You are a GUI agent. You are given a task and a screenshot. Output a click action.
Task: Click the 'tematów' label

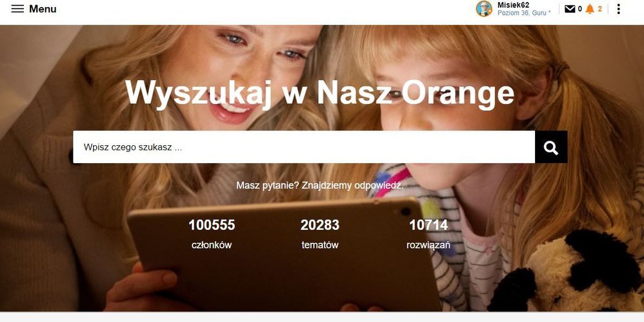point(320,245)
